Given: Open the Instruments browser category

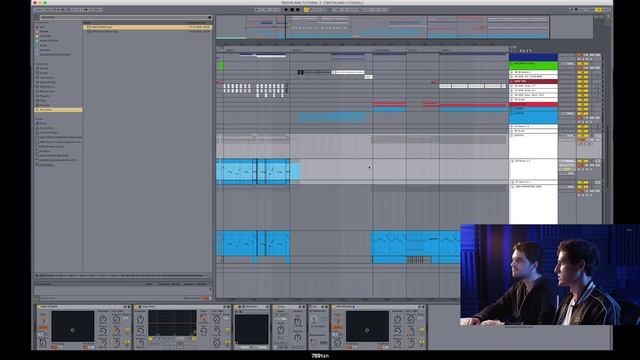Looking at the screenshot, I should pyautogui.click(x=47, y=78).
